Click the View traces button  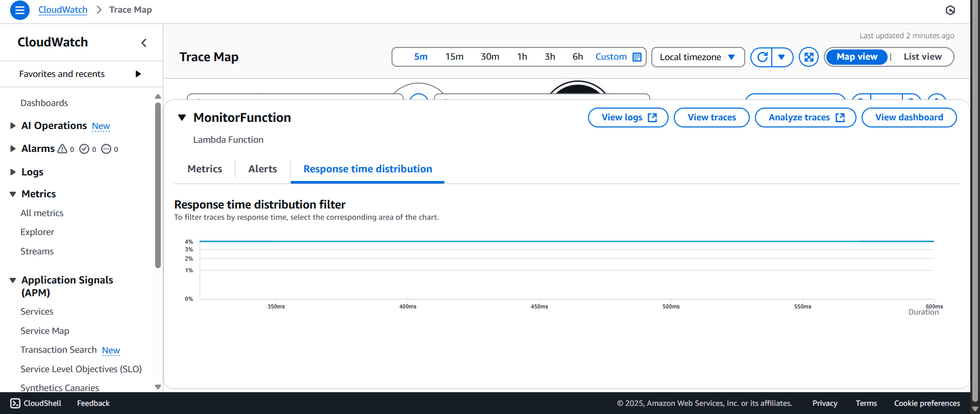711,118
